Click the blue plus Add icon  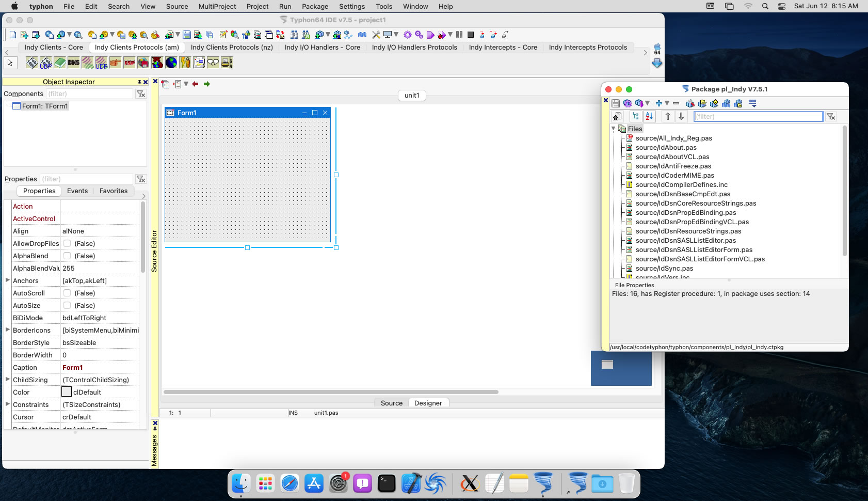click(x=658, y=103)
